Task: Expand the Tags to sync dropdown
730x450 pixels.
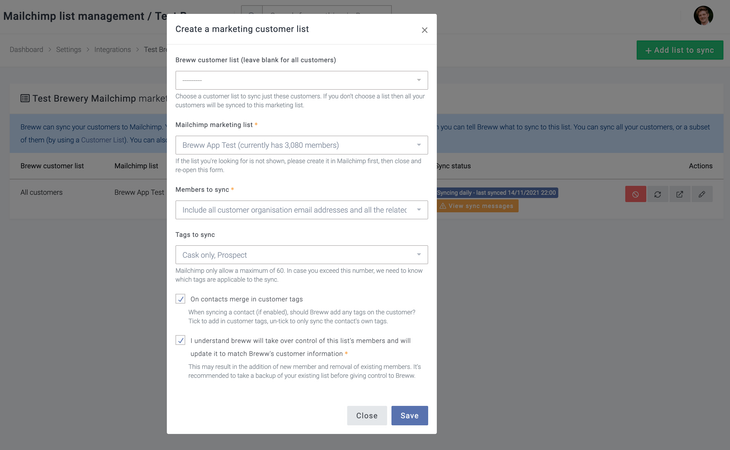Action: point(301,255)
